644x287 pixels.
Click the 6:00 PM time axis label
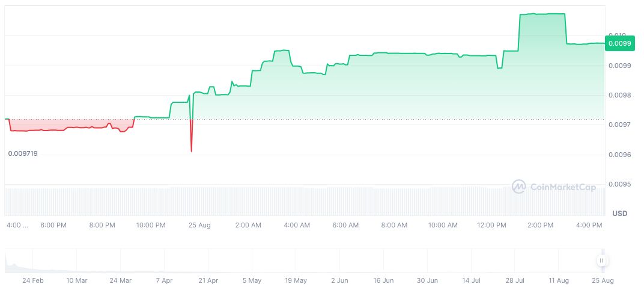(53, 225)
